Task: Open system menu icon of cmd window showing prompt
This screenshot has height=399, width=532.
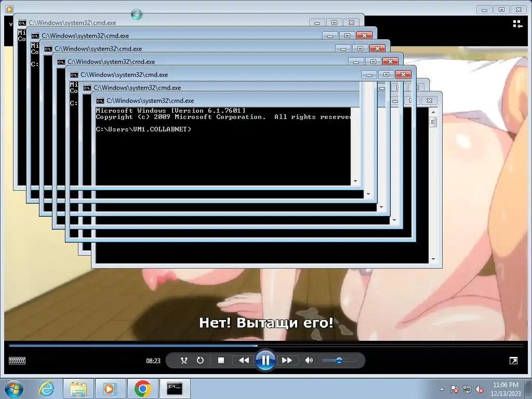Action: click(x=100, y=101)
